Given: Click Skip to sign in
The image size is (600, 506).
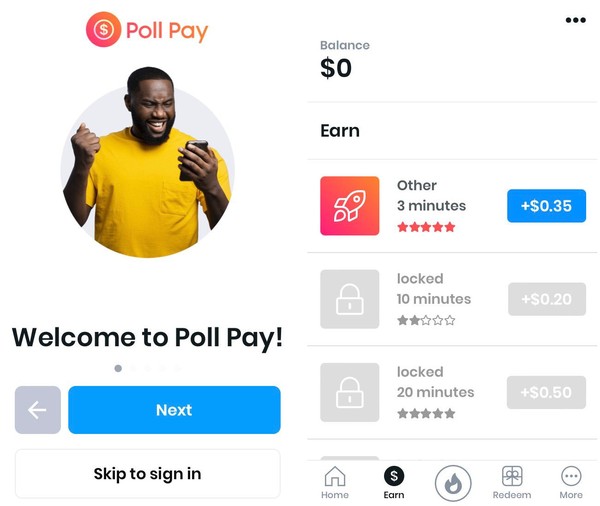Looking at the screenshot, I should 148,474.
